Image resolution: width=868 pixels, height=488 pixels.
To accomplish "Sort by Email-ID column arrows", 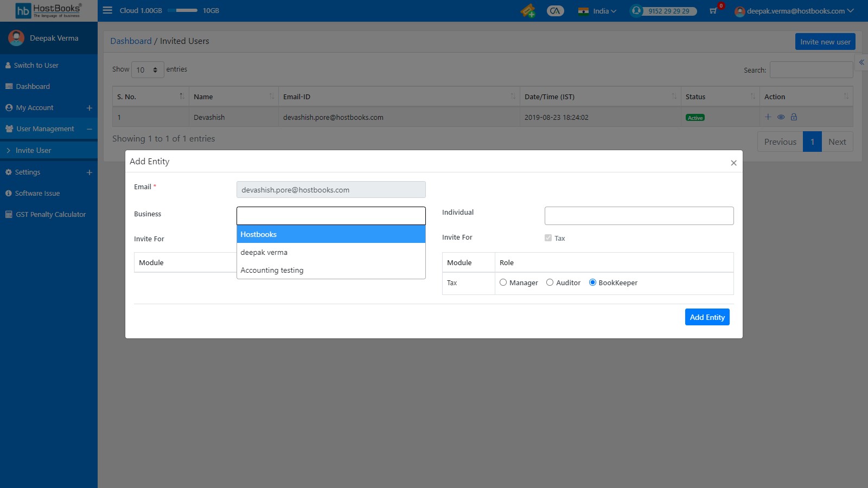I will 513,97.
